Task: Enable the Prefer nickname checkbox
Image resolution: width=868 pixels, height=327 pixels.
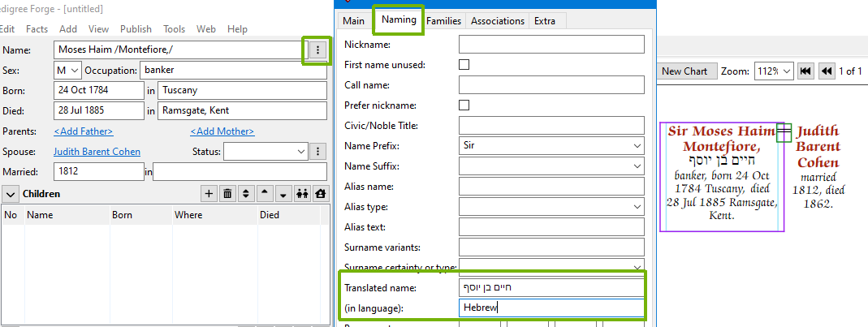Action: 464,105
